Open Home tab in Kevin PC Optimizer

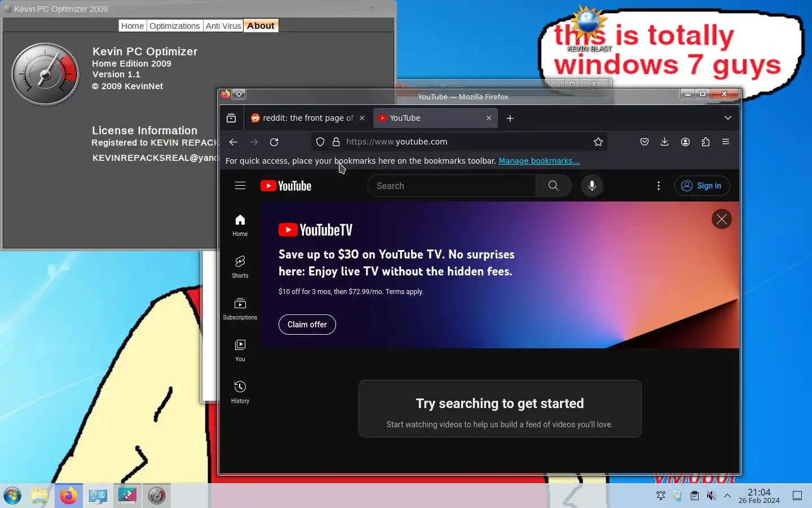coord(133,25)
